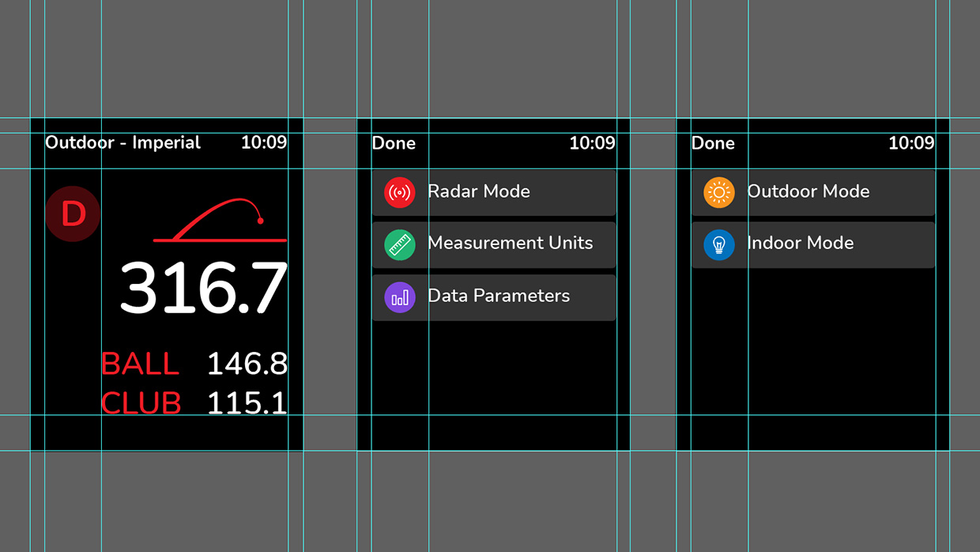Click the orange sun Outdoor Mode icon
This screenshot has width=980, height=552.
[719, 192]
